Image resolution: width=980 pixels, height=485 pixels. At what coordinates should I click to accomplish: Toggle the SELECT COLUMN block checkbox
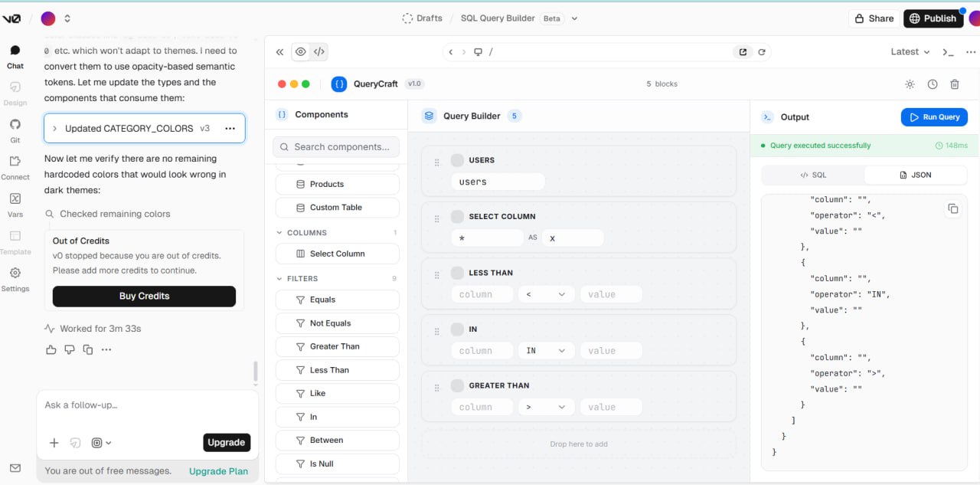457,216
